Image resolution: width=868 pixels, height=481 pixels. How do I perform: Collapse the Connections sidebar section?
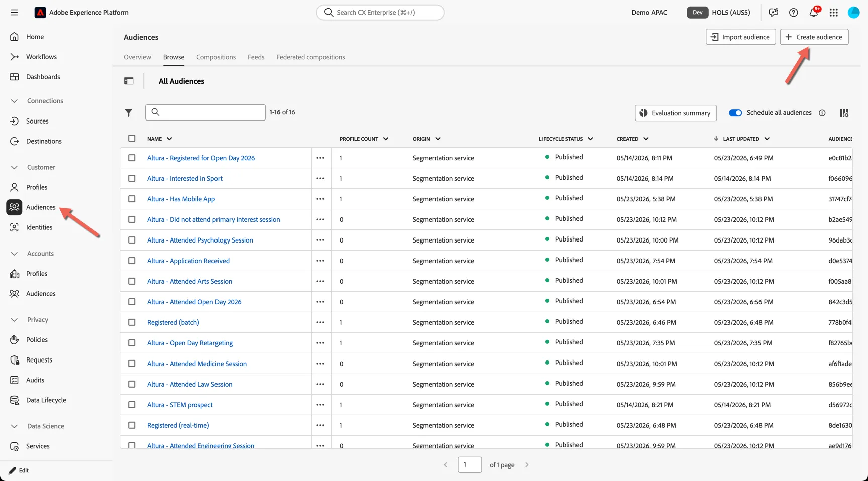click(x=14, y=101)
